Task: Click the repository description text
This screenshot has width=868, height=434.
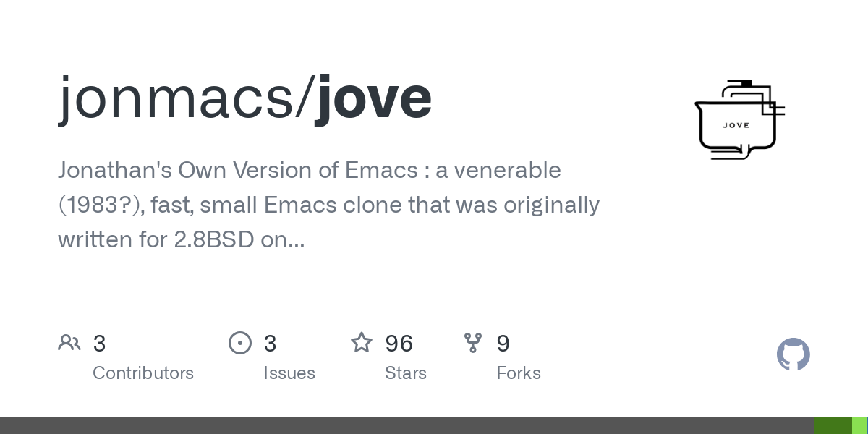Action: 329,205
